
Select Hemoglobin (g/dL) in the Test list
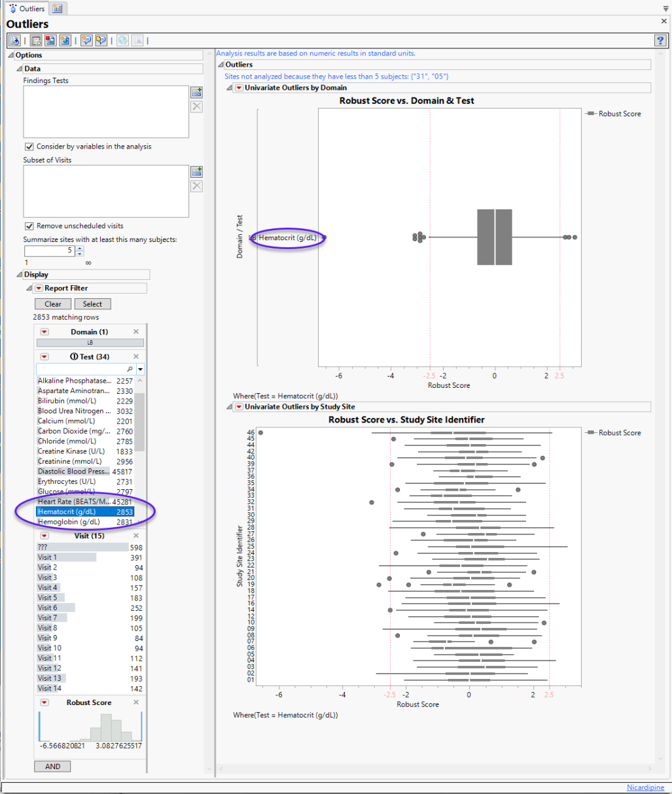click(69, 522)
